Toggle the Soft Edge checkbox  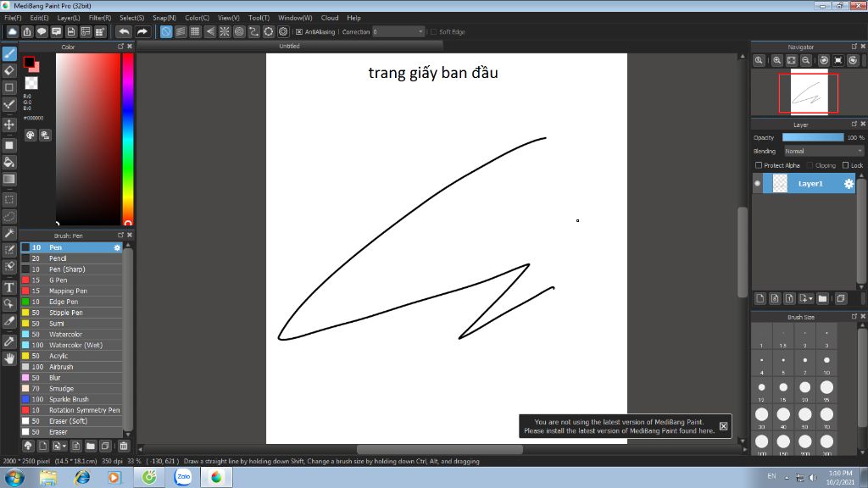pos(433,32)
